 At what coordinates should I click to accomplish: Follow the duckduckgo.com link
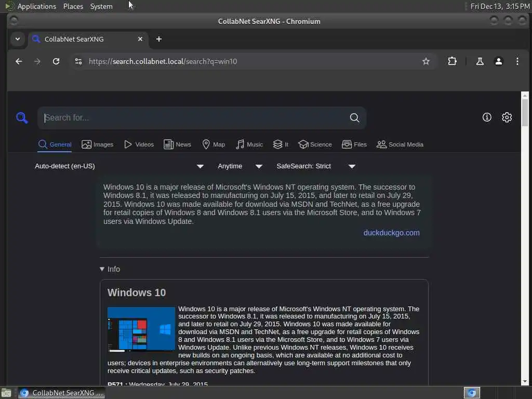(x=392, y=233)
